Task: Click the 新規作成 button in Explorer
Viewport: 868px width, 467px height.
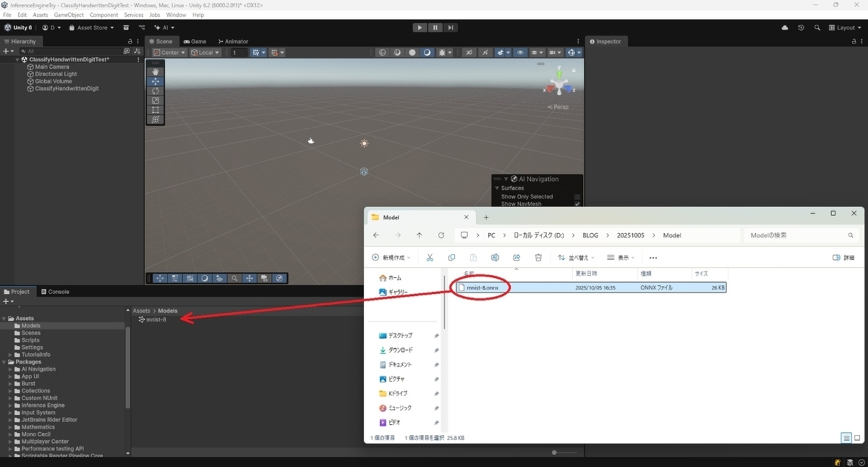Action: tap(391, 257)
